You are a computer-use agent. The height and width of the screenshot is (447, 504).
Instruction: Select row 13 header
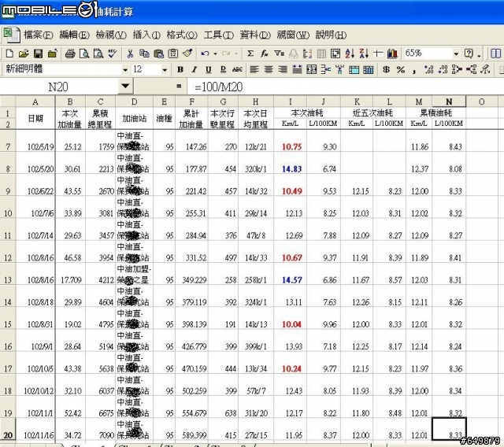(7, 280)
